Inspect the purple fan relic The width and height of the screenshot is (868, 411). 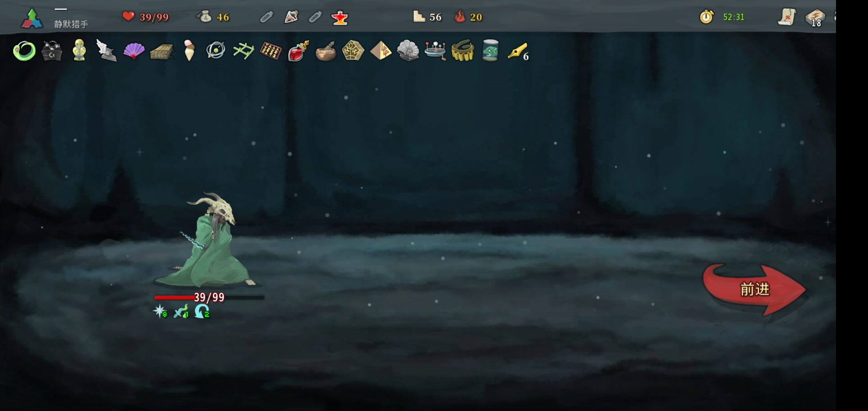point(134,51)
